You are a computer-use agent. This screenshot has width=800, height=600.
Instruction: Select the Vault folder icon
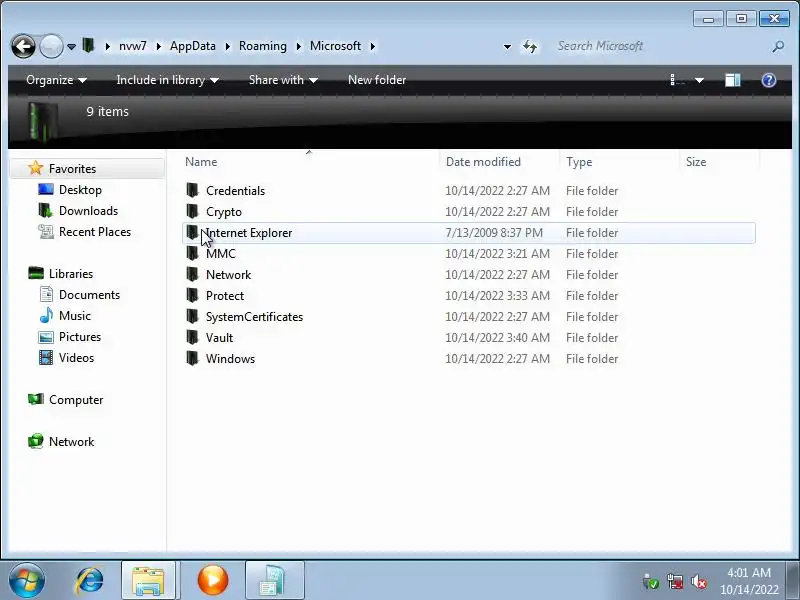(x=192, y=337)
